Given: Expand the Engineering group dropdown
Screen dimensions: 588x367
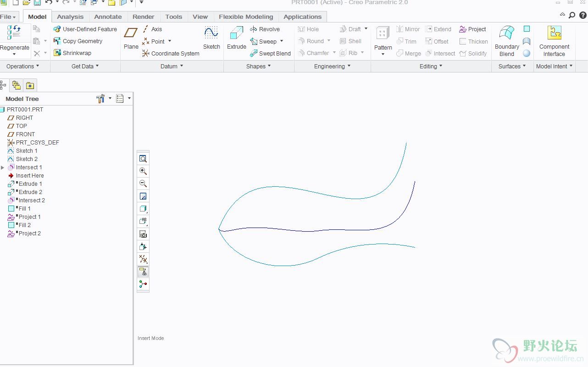Looking at the screenshot, I should click(333, 66).
